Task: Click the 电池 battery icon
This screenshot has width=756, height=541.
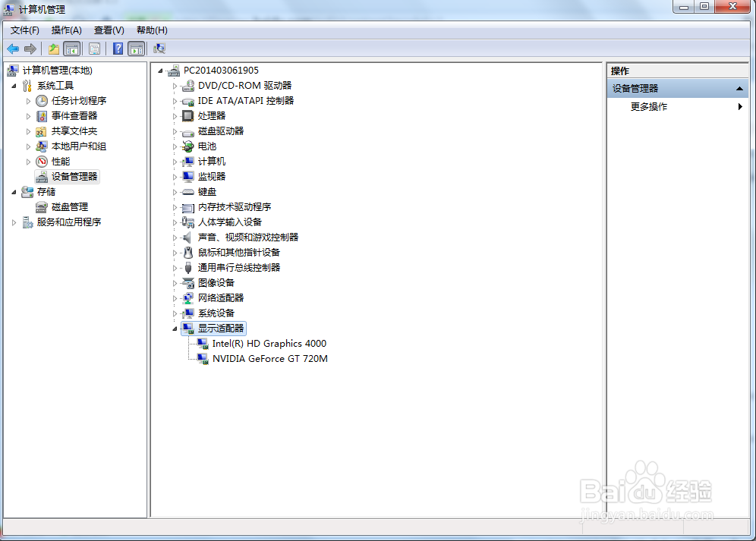Action: coord(188,146)
